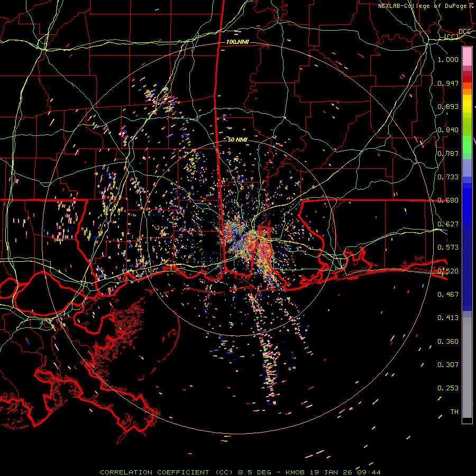
Task: Click the (CC) label above the color bar
Action: (451, 36)
